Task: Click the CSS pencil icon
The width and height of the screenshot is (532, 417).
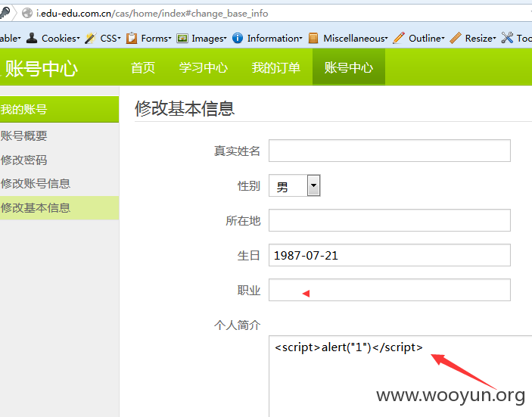Action: pyautogui.click(x=91, y=38)
